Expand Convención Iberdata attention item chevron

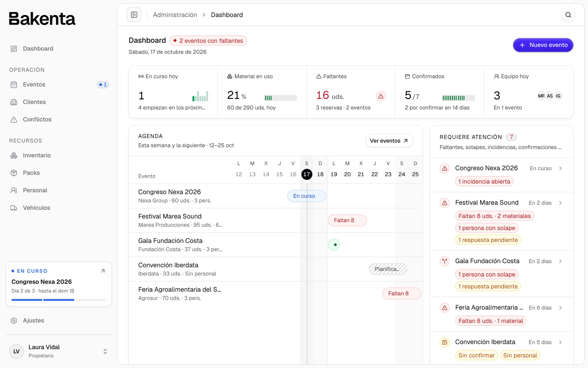pos(560,342)
